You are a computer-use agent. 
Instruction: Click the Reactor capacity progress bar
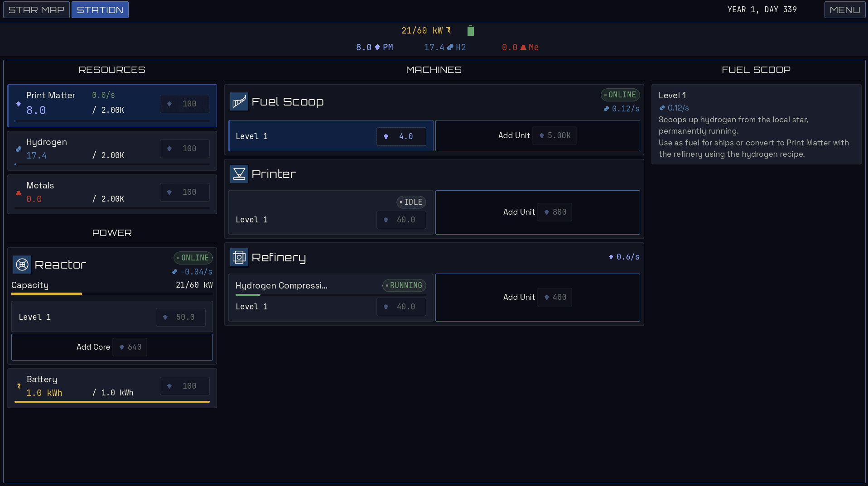pyautogui.click(x=112, y=294)
